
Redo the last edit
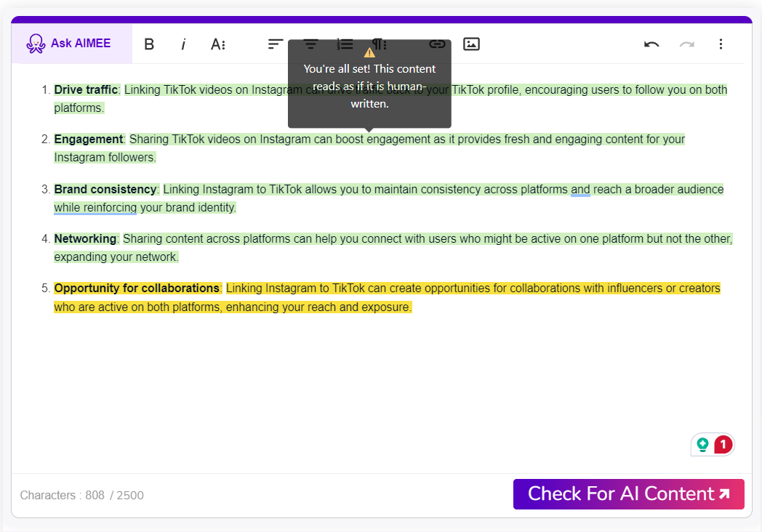[x=686, y=44]
